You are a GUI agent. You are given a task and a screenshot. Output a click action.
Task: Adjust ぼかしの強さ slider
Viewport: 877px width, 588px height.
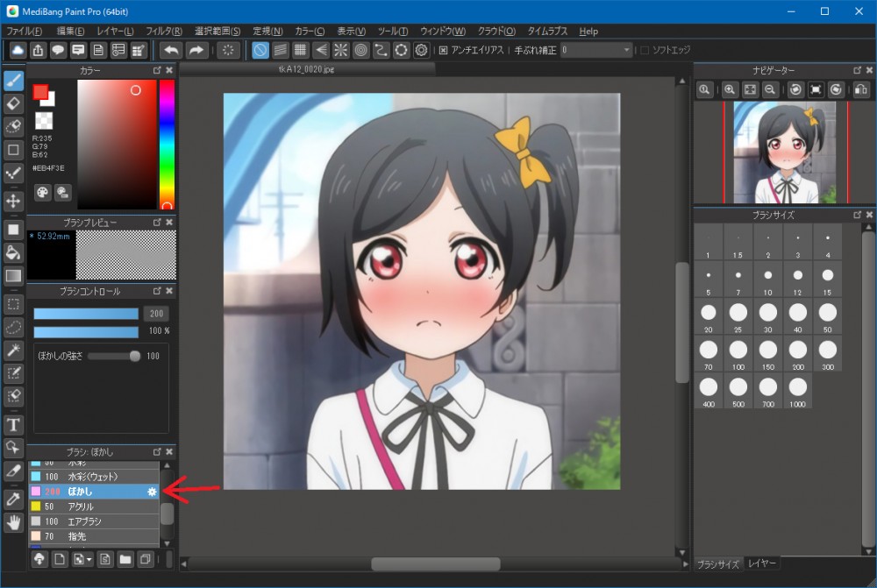[x=115, y=356]
